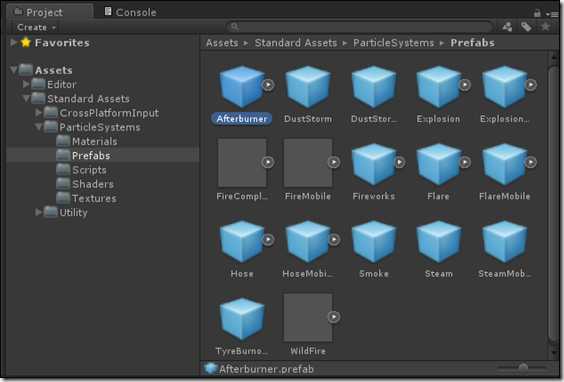The height and width of the screenshot is (382, 564).
Task: Select the FlareMobile prefab cube icon
Action: (x=504, y=164)
